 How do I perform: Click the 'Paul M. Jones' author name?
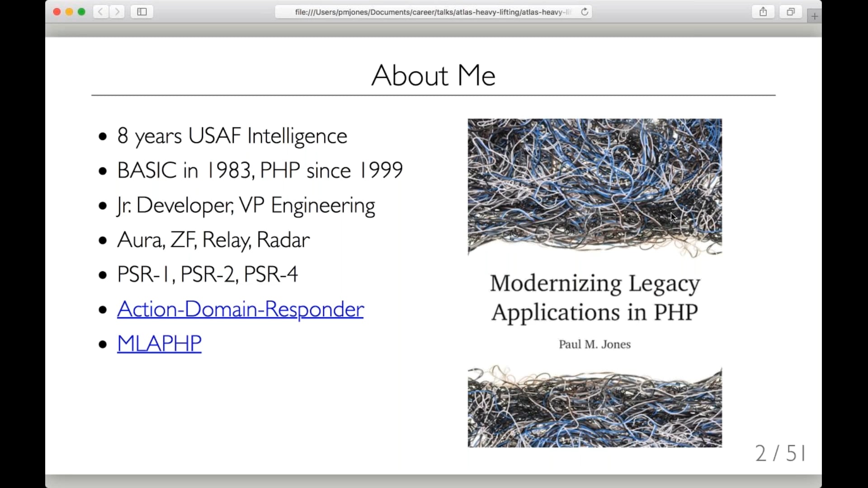click(x=595, y=344)
